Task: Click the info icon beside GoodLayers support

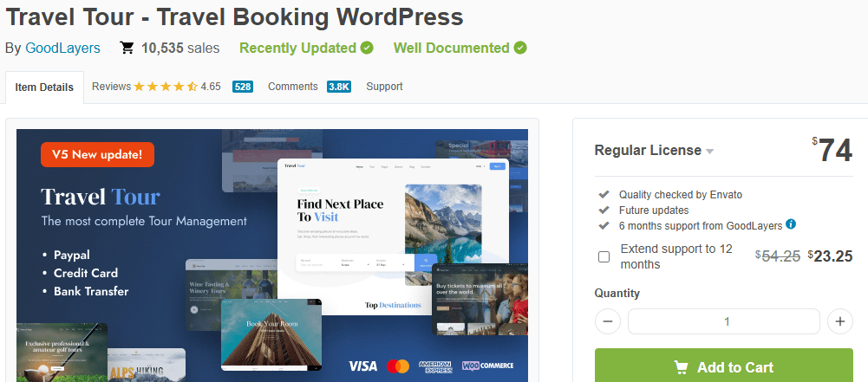Action: click(x=791, y=223)
